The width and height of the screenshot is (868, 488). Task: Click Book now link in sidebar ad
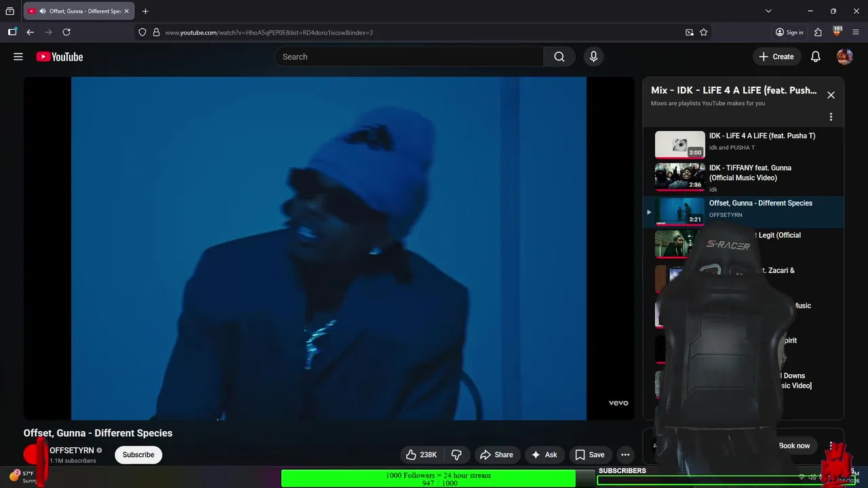pos(794,445)
